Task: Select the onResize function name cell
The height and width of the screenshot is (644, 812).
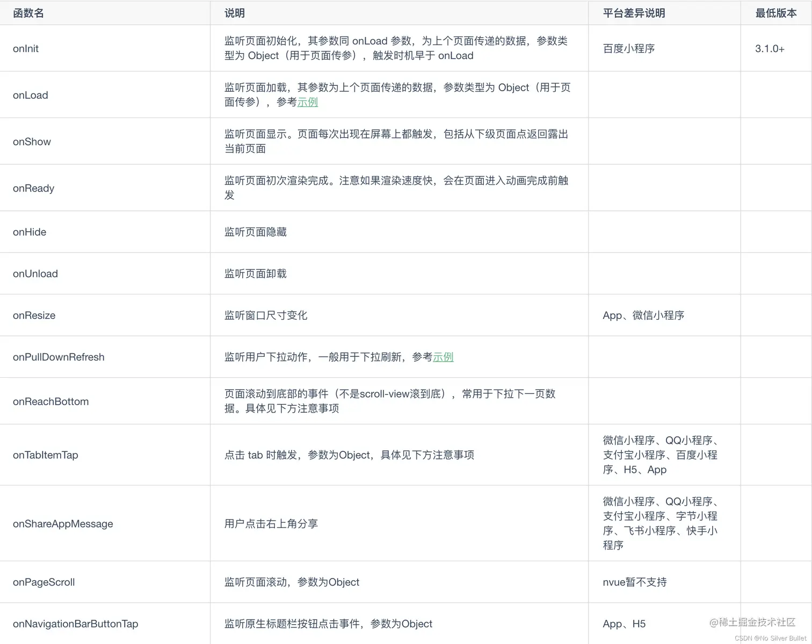Action: (34, 315)
